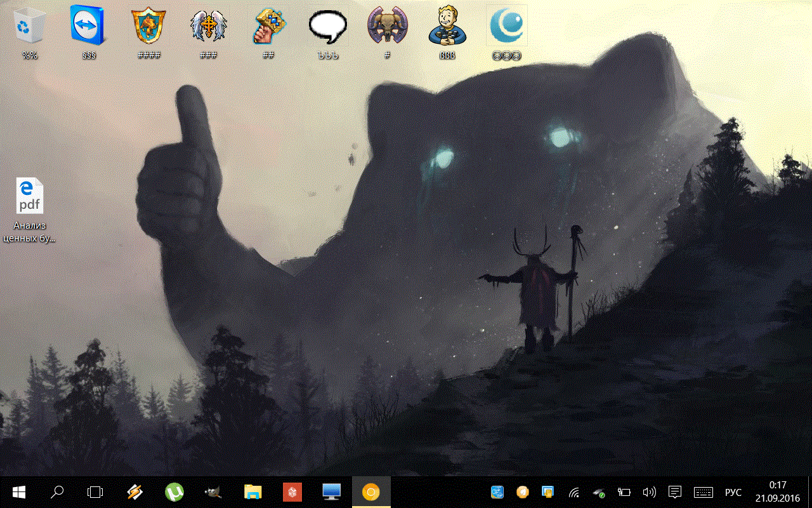
Task: Open File Explorer from the taskbar
Action: [x=253, y=492]
